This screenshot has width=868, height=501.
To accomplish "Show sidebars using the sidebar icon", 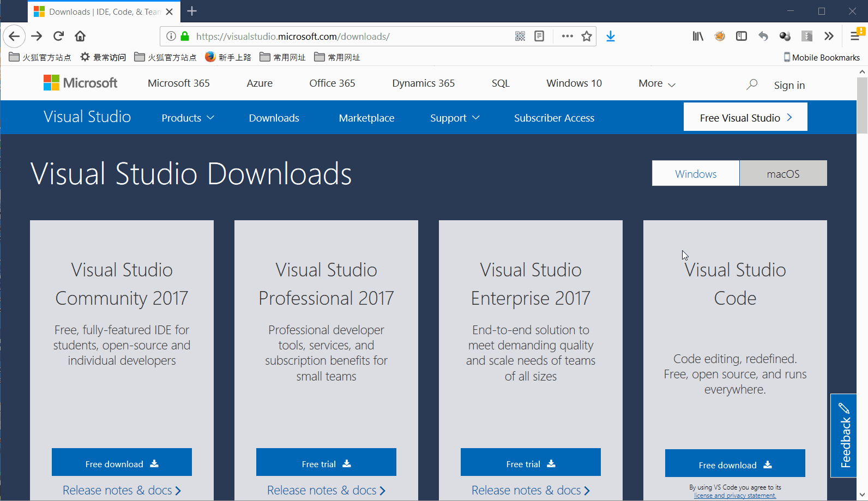I will [742, 37].
